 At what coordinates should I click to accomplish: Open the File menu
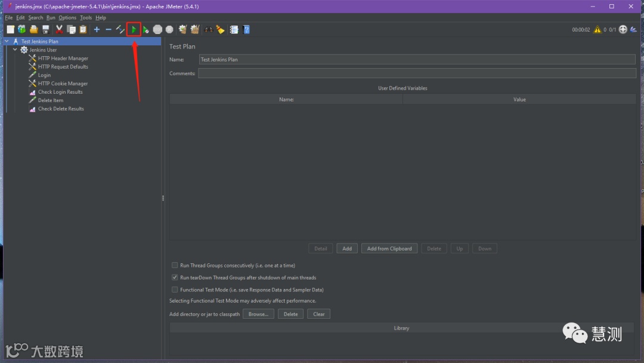coord(8,18)
